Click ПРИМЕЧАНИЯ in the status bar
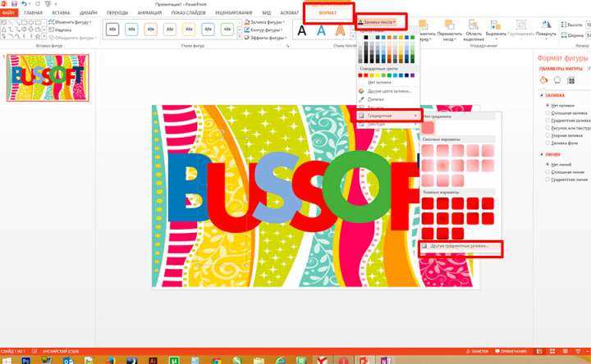This screenshot has height=364, width=591. point(511,351)
